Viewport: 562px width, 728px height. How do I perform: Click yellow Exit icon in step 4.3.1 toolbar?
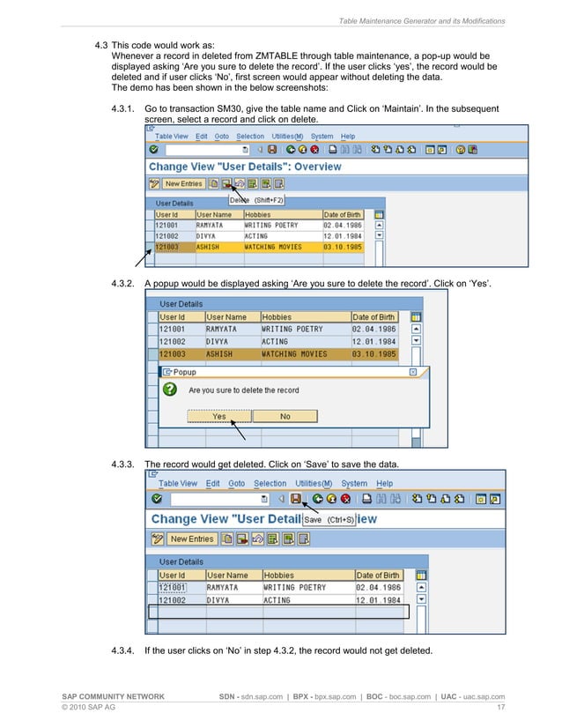point(302,150)
